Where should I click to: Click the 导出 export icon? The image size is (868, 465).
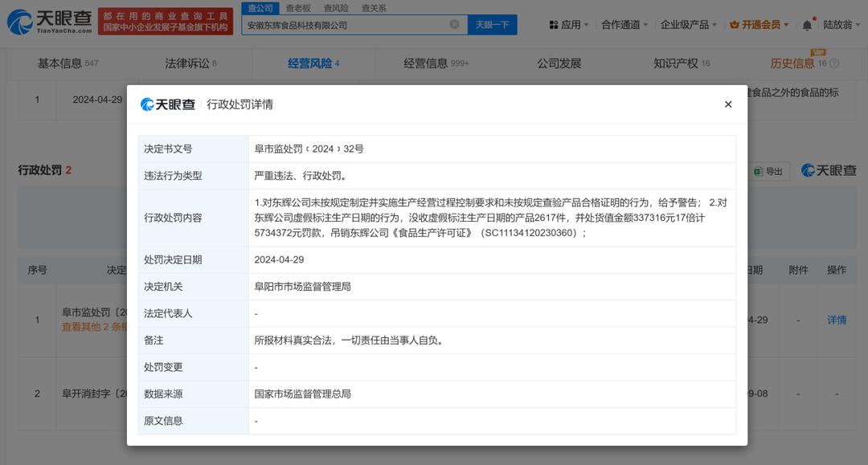click(x=759, y=171)
